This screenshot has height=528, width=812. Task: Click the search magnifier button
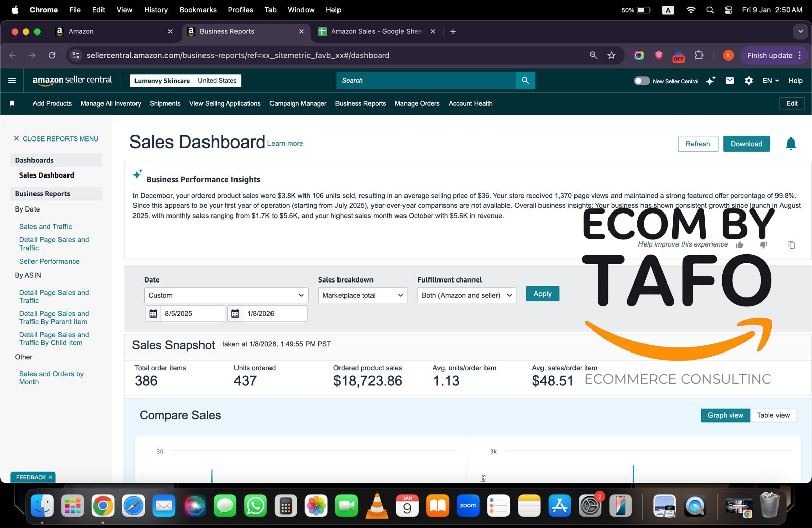[525, 81]
